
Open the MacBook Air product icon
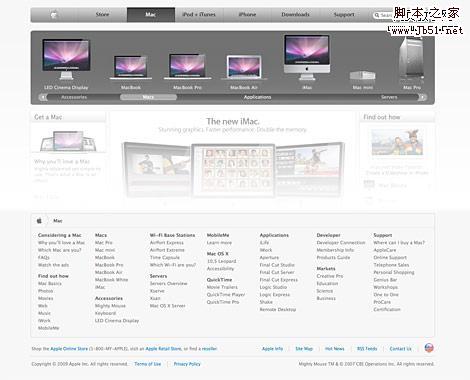click(x=244, y=68)
